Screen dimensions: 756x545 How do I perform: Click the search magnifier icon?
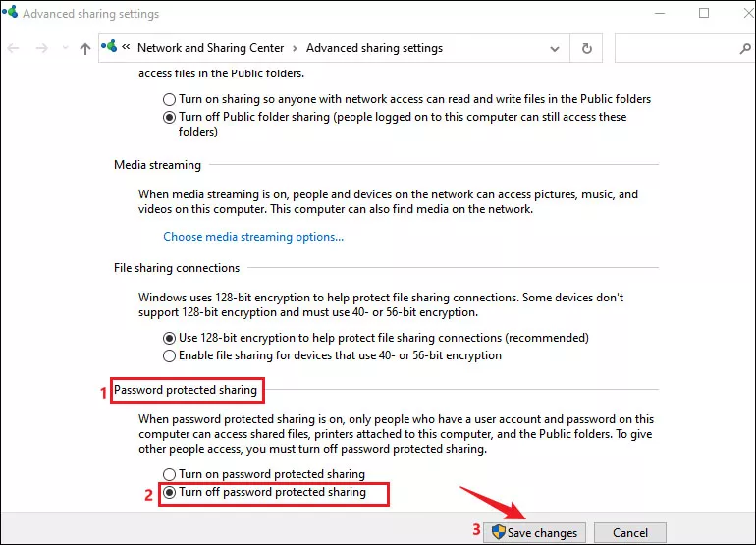pos(745,48)
